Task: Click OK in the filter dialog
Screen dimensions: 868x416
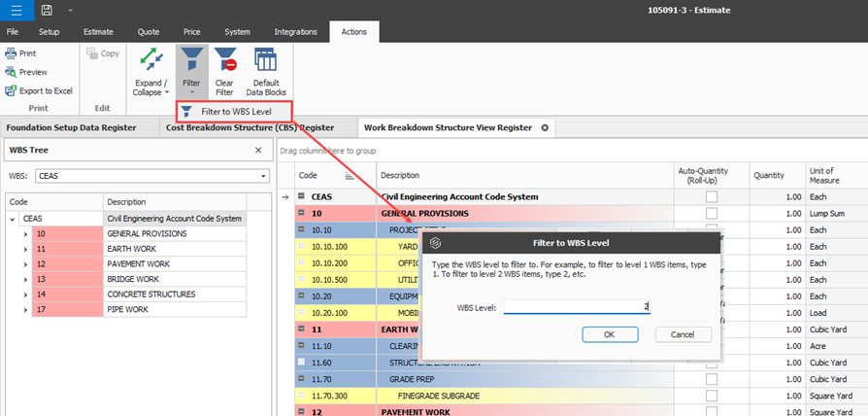Action: [609, 334]
